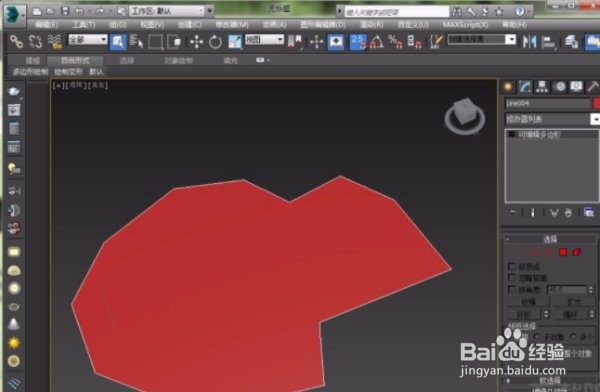Click the binoculars search icon
Screen dimensions: 600x392
click(x=457, y=12)
